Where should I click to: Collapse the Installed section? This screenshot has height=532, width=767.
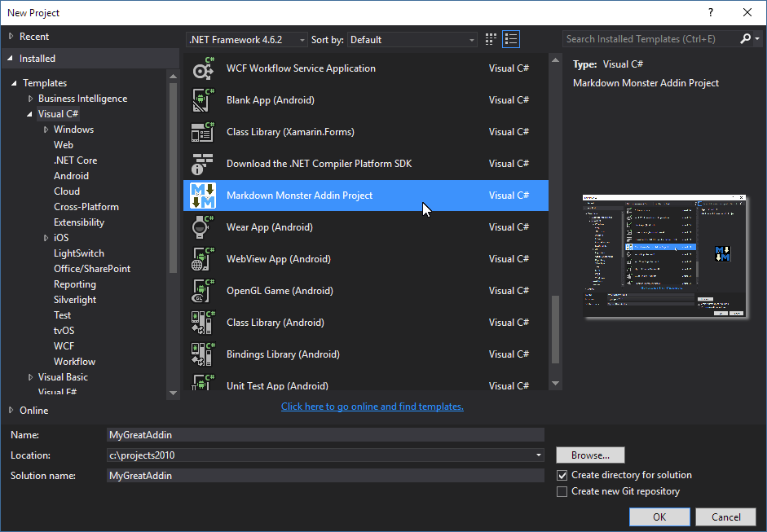coord(11,58)
